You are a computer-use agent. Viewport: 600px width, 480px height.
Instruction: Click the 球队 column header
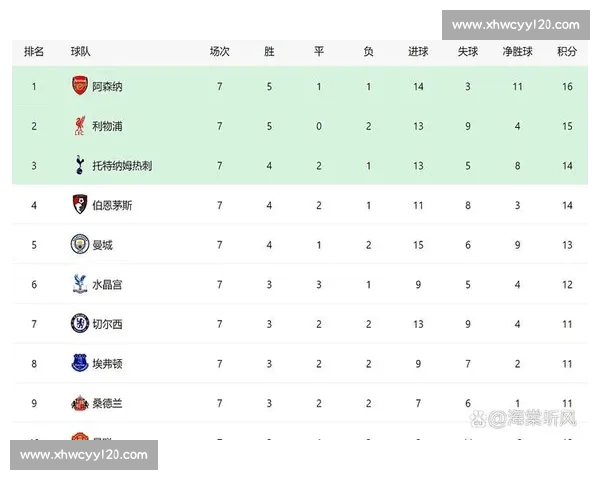[x=81, y=51]
